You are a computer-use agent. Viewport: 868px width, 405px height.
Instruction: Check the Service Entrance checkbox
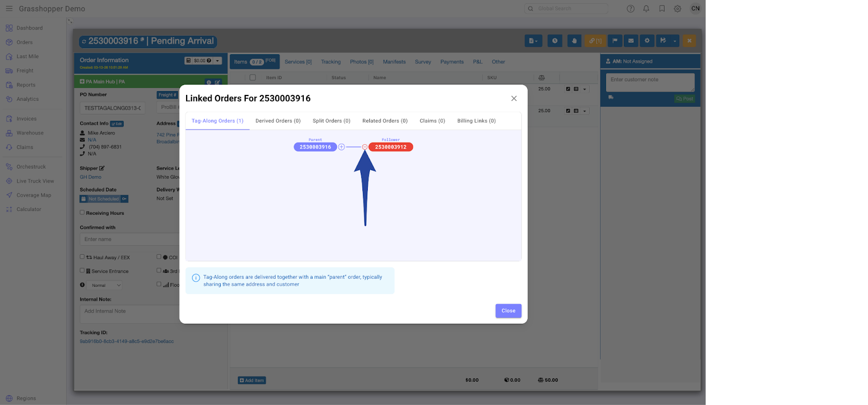tap(82, 271)
